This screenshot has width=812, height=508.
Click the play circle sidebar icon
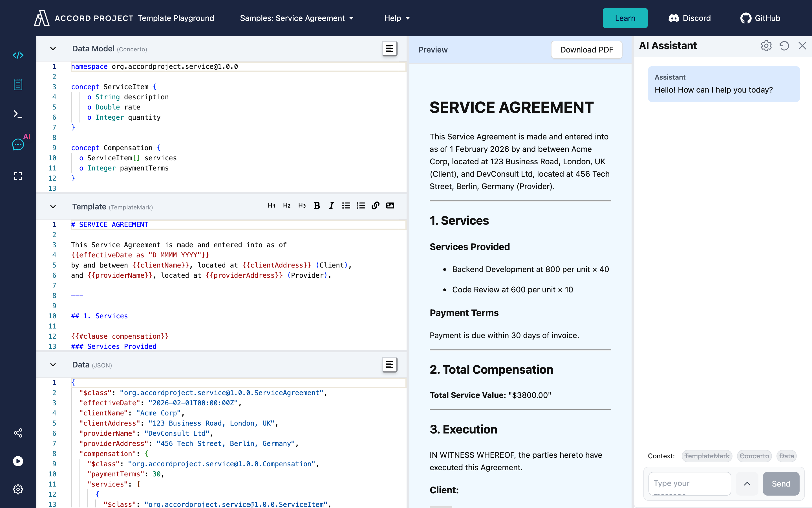pos(18,461)
